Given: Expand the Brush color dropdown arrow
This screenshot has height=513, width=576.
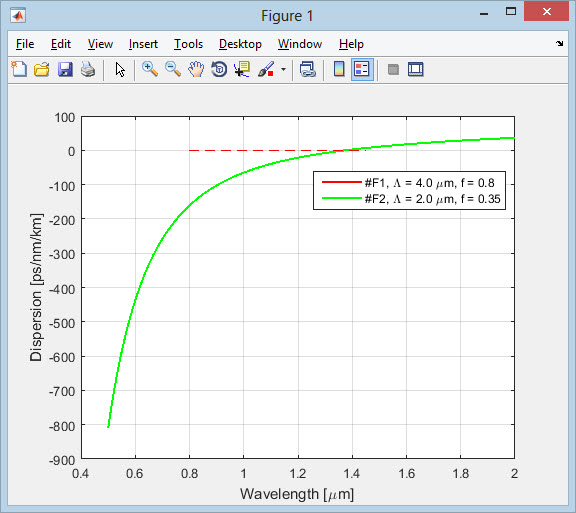Looking at the screenshot, I should 283,69.
